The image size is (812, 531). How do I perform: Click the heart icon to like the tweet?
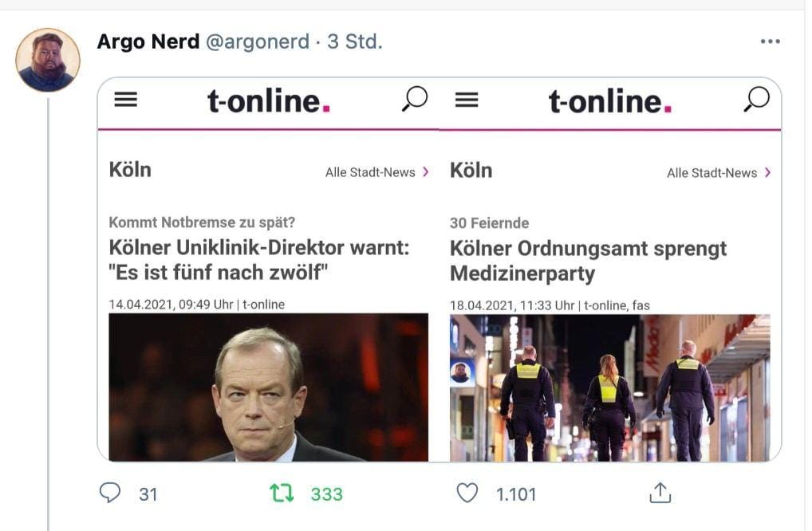(471, 494)
